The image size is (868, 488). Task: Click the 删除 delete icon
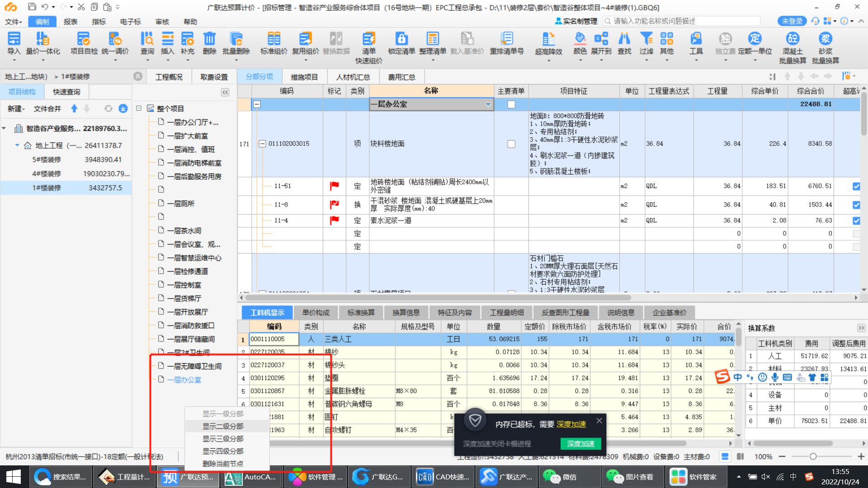(x=209, y=43)
